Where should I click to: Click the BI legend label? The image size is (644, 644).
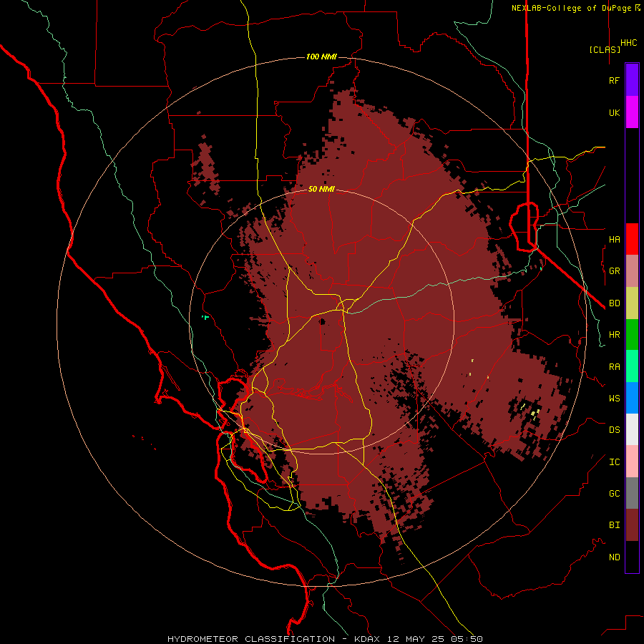(x=615, y=525)
